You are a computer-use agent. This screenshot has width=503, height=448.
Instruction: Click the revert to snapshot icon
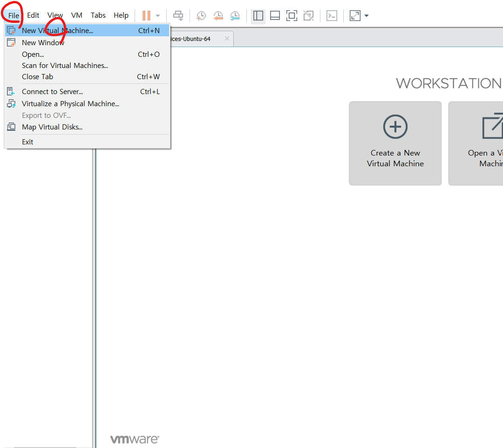tap(218, 15)
